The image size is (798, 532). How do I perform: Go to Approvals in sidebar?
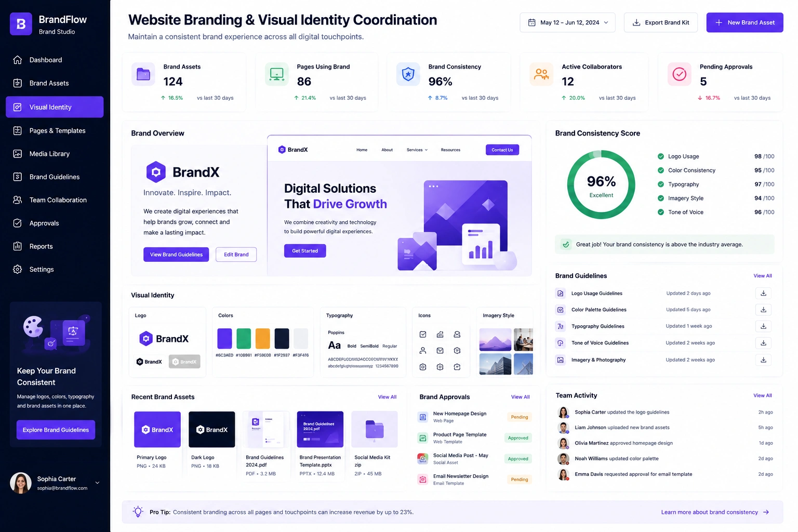[55, 223]
